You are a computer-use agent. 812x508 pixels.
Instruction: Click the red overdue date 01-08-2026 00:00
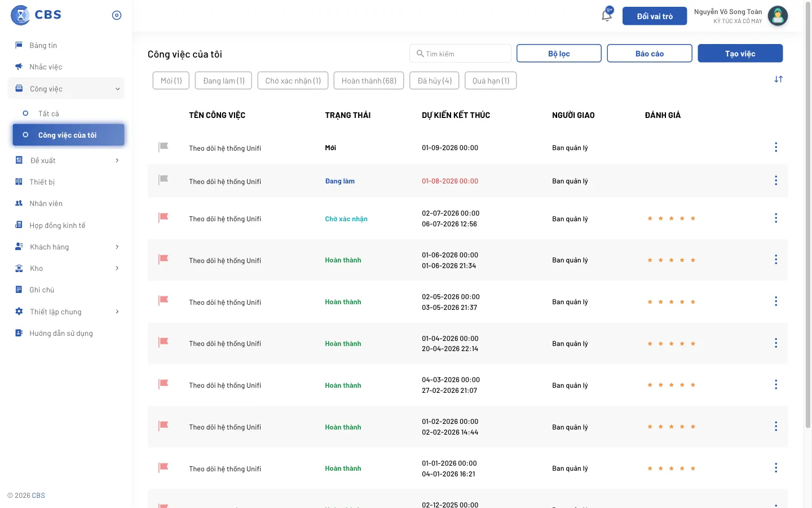pos(450,181)
